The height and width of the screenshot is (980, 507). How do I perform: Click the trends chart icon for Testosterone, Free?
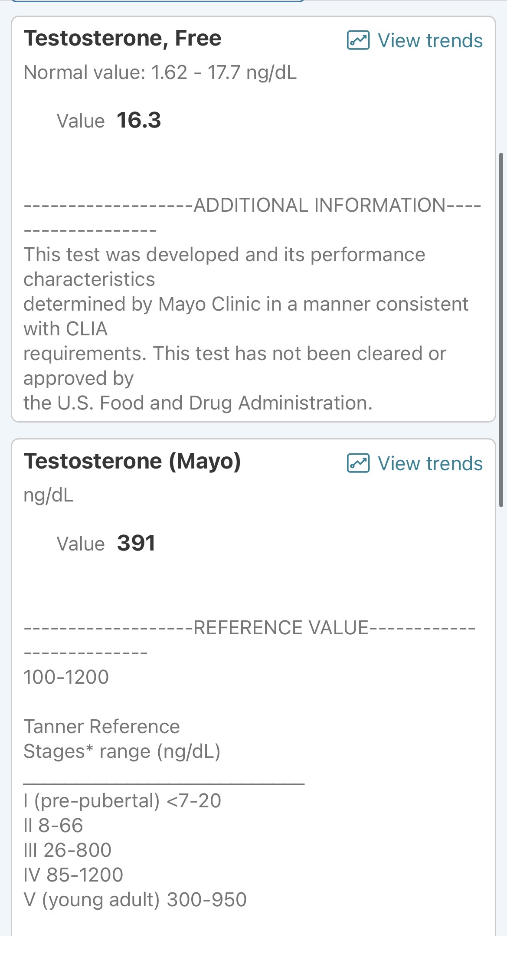tap(358, 40)
